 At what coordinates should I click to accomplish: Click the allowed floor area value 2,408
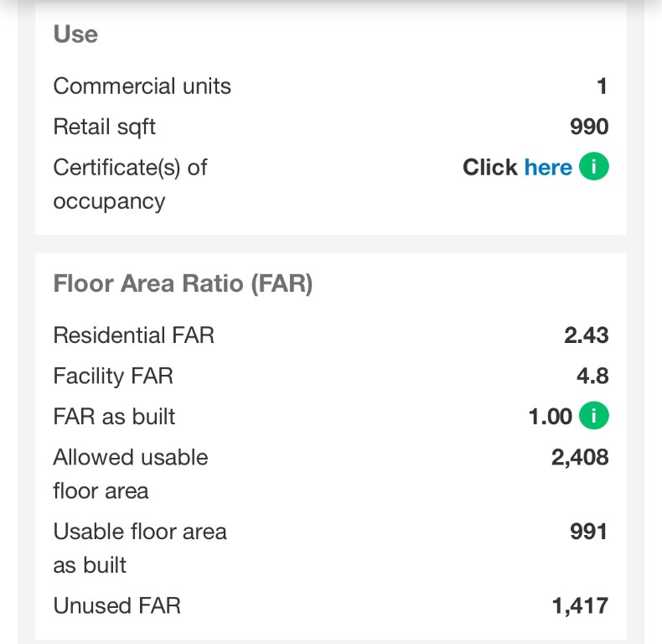[x=580, y=457]
